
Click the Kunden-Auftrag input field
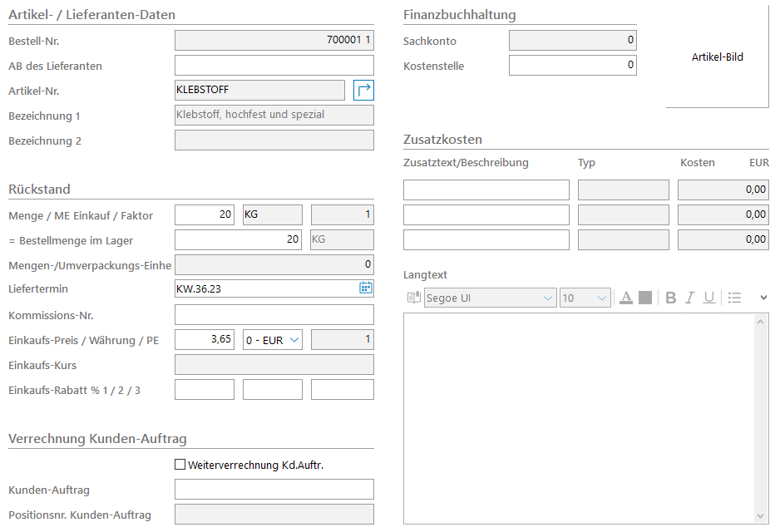[x=274, y=489]
